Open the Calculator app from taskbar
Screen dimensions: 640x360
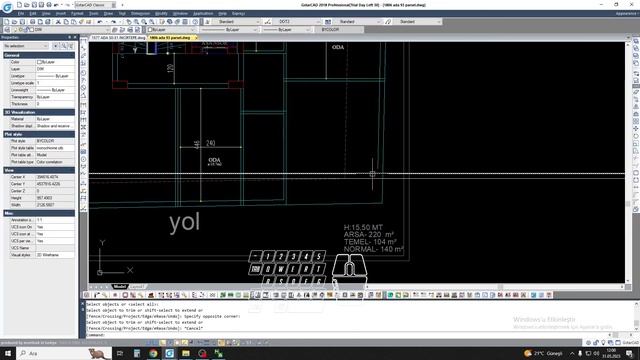pos(137,353)
